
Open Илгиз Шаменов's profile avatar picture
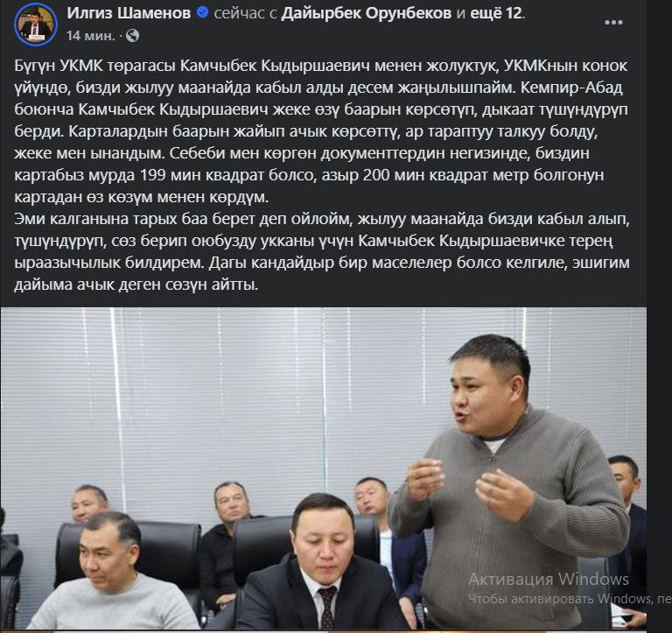coord(35,24)
